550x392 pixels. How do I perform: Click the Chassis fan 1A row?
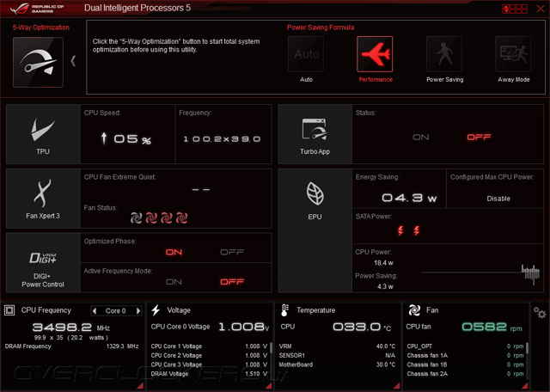tap(465, 356)
